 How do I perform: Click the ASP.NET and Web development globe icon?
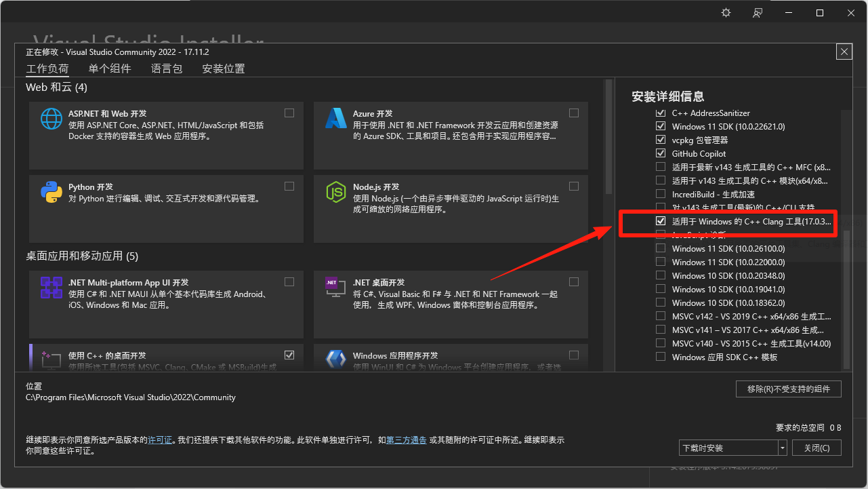[51, 119]
